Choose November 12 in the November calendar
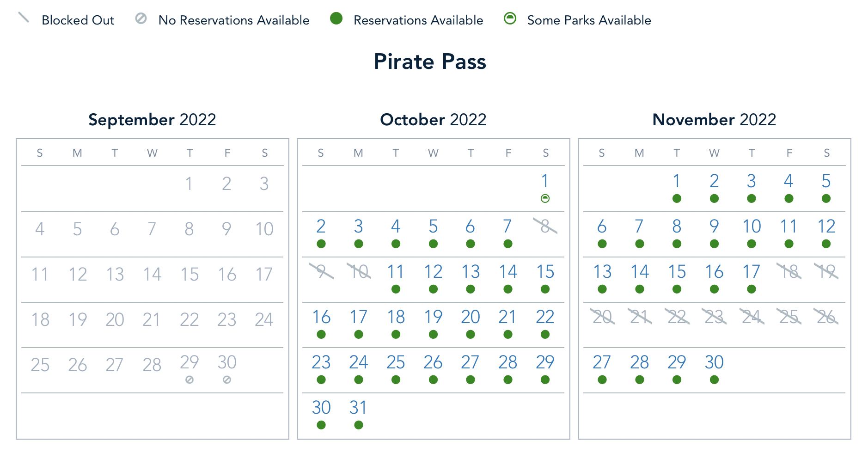 [826, 226]
